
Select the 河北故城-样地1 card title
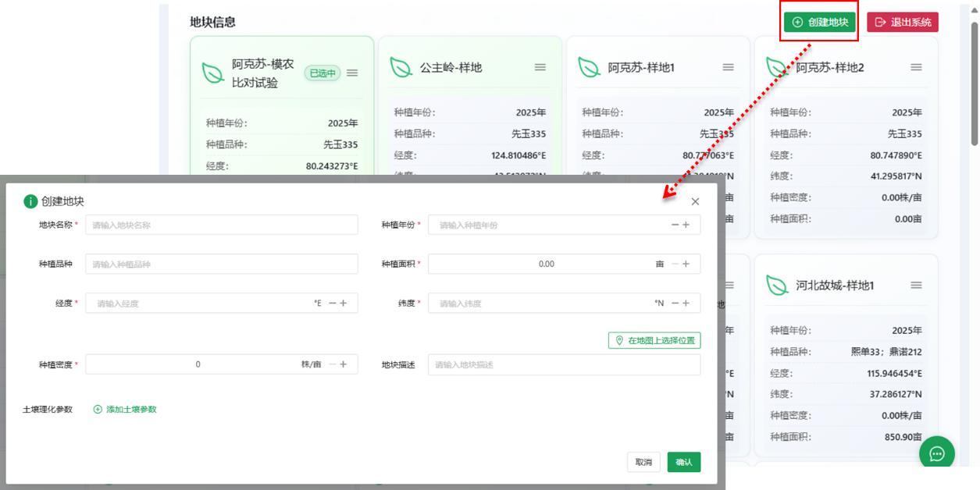pos(836,286)
